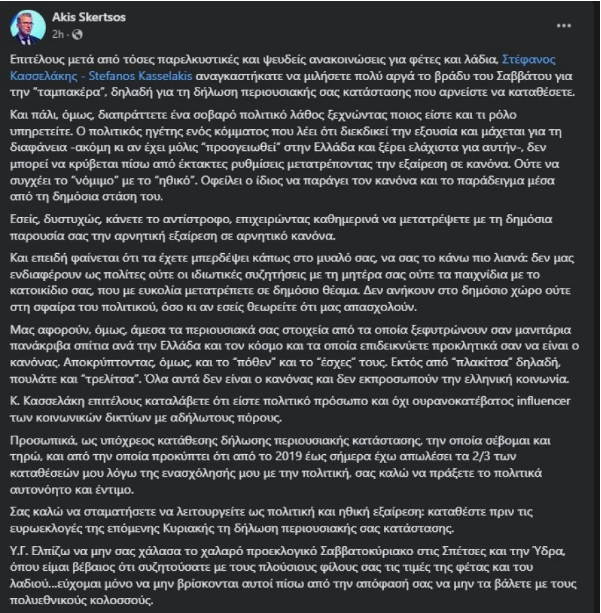
Task: Click the paragraph beginning Κ. Κασσελάκη επιτέλους
Action: point(290,409)
